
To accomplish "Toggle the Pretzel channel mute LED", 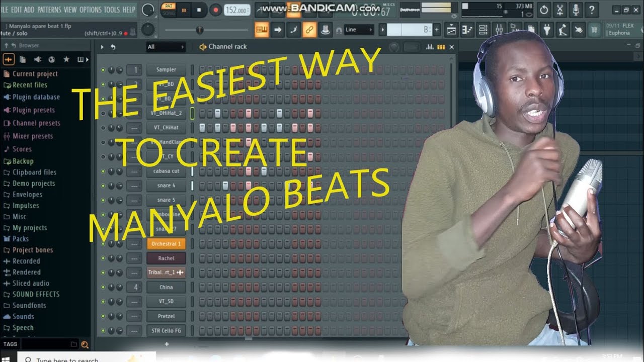I will (103, 317).
